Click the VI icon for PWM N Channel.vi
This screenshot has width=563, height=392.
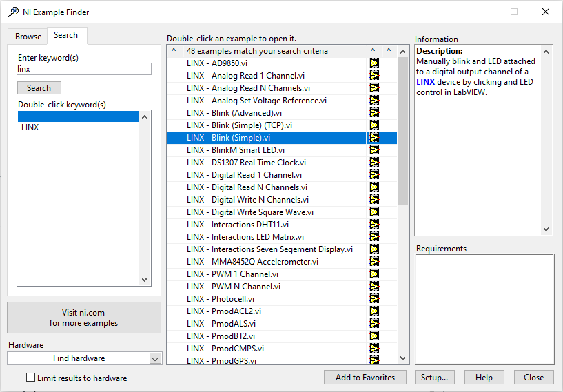[x=373, y=287]
